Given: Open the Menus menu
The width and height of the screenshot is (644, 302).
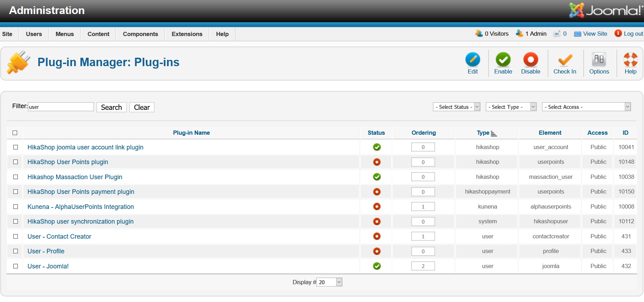Looking at the screenshot, I should coord(65,34).
